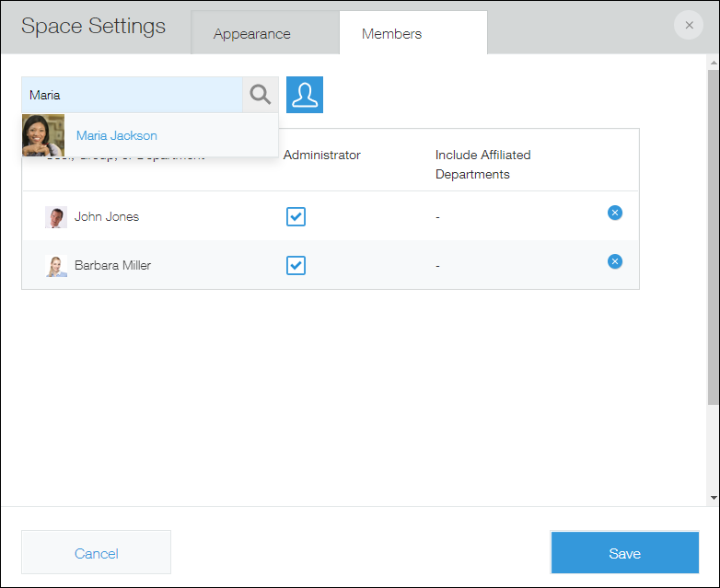The width and height of the screenshot is (720, 588).
Task: Click the John Jones name in list
Action: (107, 217)
